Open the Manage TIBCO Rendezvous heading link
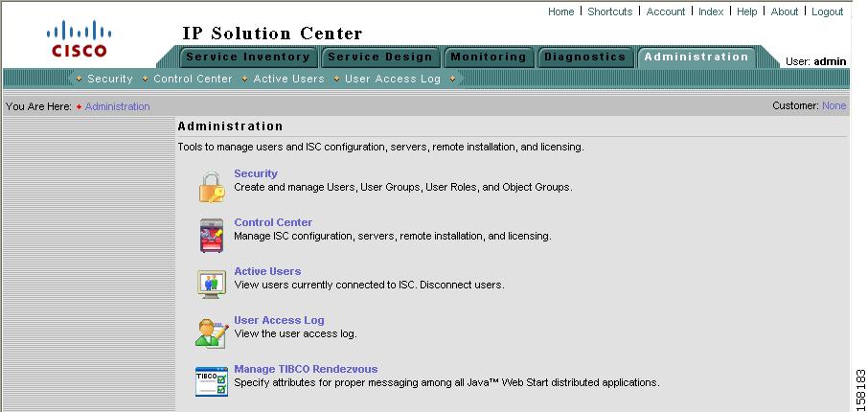Viewport: 868px width, 412px height. click(x=306, y=369)
